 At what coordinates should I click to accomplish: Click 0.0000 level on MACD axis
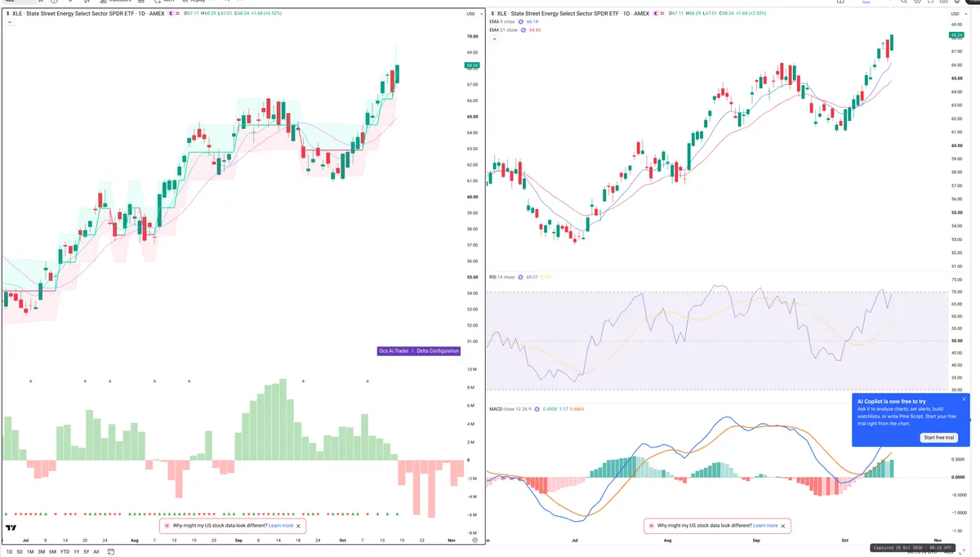point(957,477)
